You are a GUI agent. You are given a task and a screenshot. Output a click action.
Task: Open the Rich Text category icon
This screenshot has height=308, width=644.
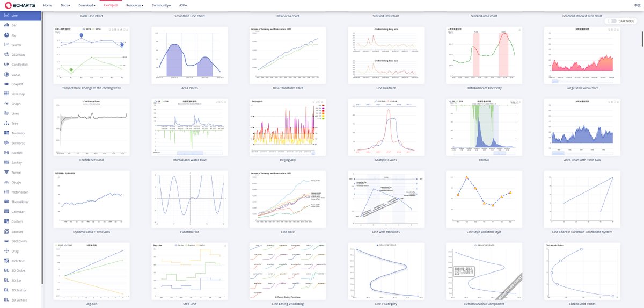5,260
